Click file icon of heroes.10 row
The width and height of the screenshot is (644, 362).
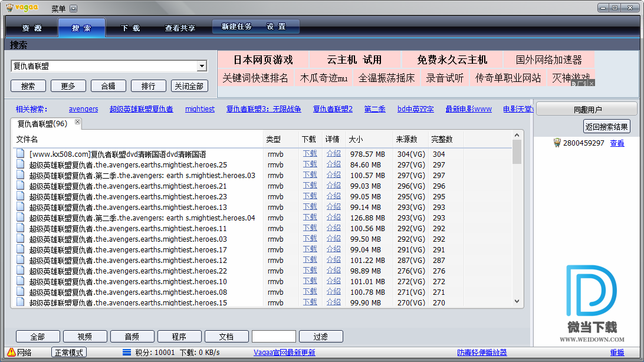point(20,281)
